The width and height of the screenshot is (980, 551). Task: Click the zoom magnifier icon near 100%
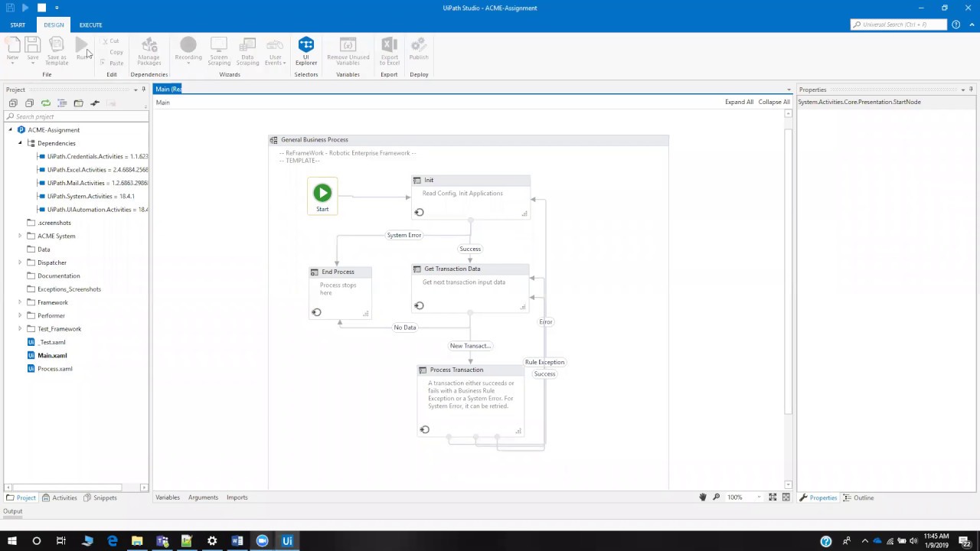pyautogui.click(x=717, y=497)
